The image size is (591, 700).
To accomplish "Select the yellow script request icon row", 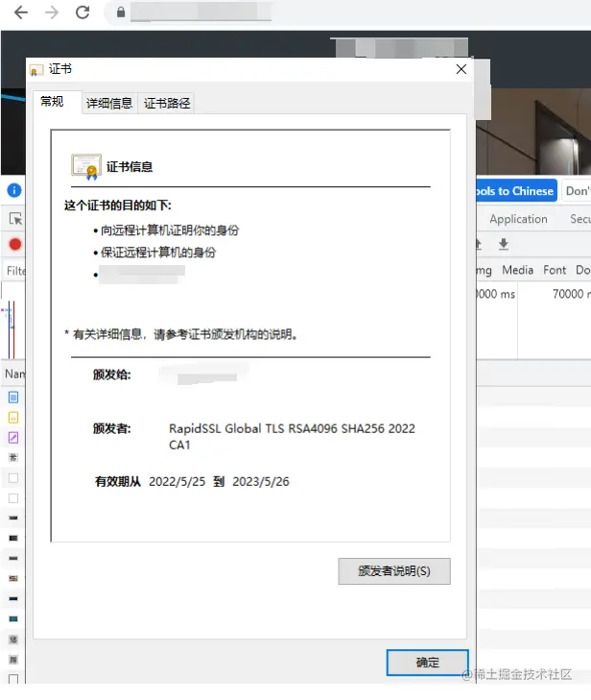I will tap(13, 418).
